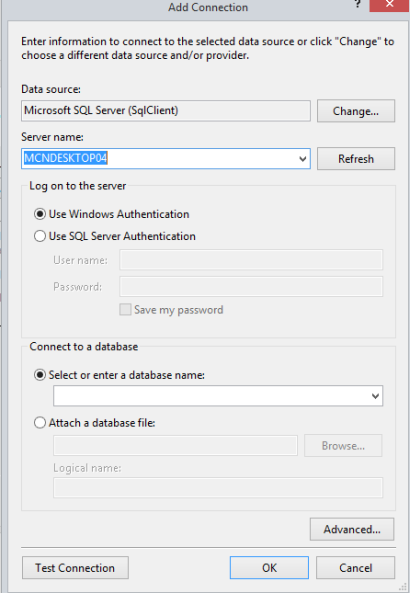Open the database name dropdown list
The height and width of the screenshot is (593, 410).
click(x=375, y=396)
